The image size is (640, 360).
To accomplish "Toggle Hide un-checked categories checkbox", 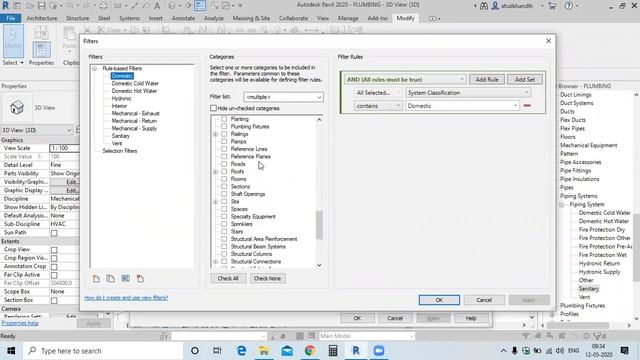I will click(213, 108).
